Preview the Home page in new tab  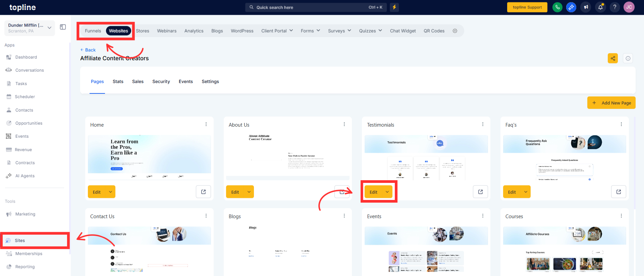[x=203, y=192]
